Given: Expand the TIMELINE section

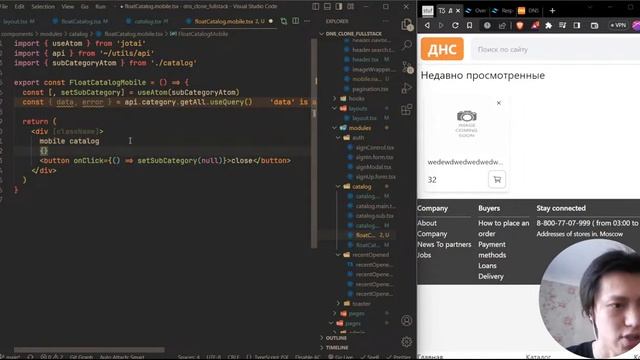Looking at the screenshot, I should 336,347.
